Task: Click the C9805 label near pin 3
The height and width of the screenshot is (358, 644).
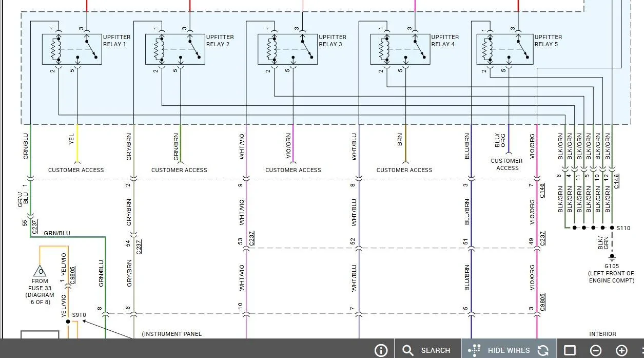Action: coord(542,302)
